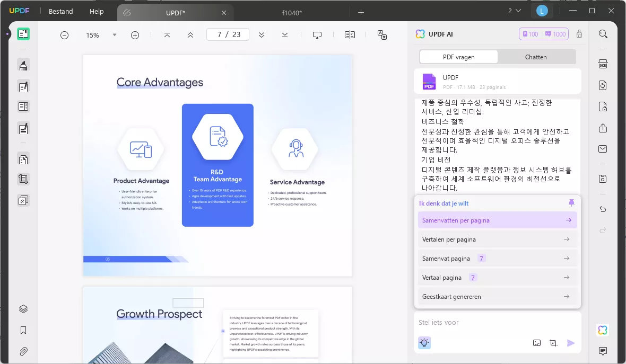
Task: Open the UPDF PDF file card
Action: point(498,82)
